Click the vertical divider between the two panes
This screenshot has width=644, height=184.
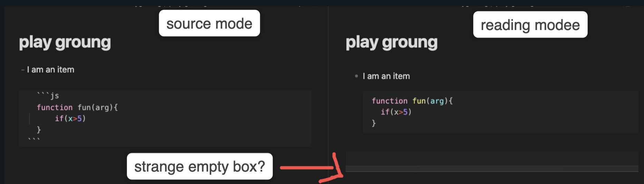(328, 93)
